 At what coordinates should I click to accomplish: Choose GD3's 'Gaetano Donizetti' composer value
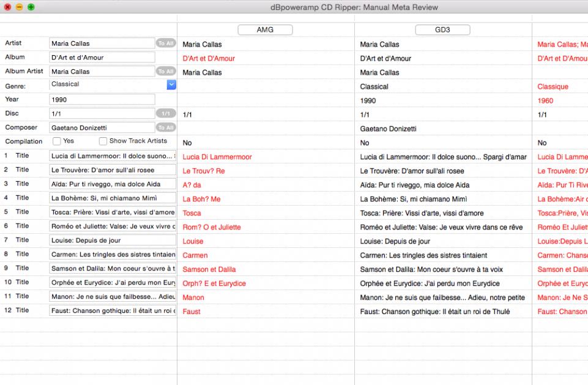coord(388,129)
